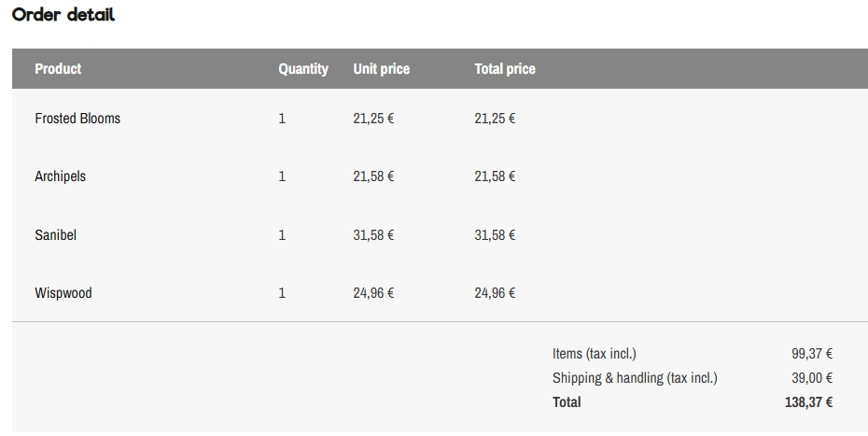Select the bold Total label in summary
The width and height of the screenshot is (868, 436).
tap(567, 402)
